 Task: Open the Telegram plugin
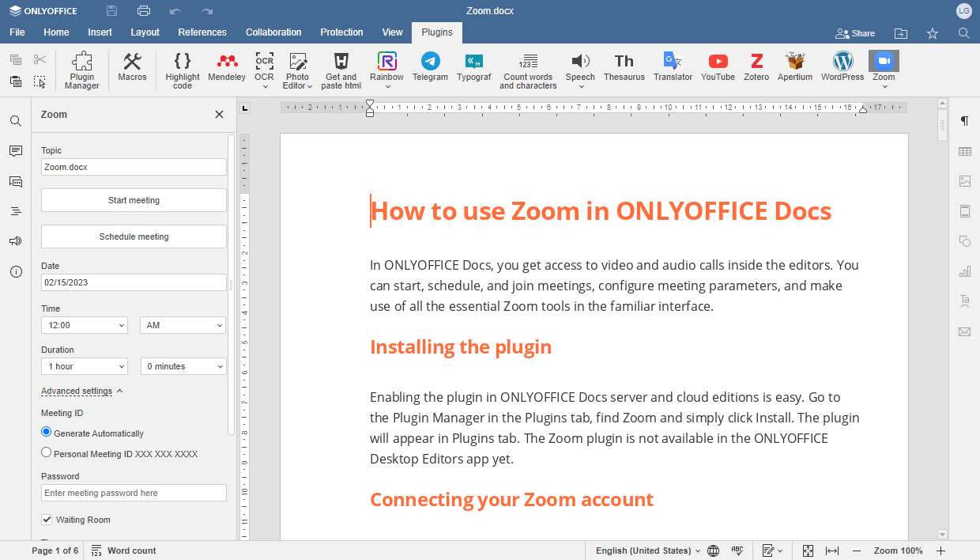430,66
